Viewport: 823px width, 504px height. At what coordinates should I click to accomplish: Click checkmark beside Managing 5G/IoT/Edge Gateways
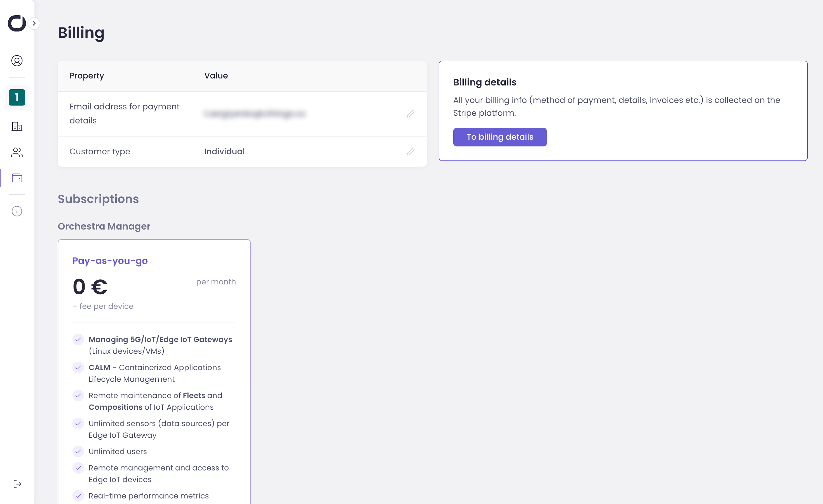click(x=78, y=339)
